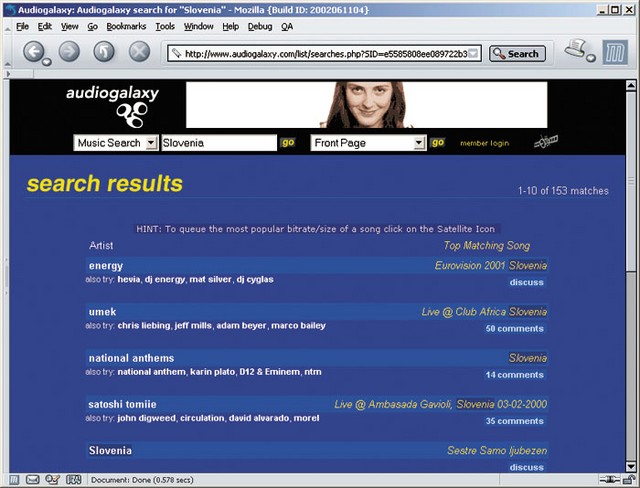Open the national anthems artist link

coord(131,358)
